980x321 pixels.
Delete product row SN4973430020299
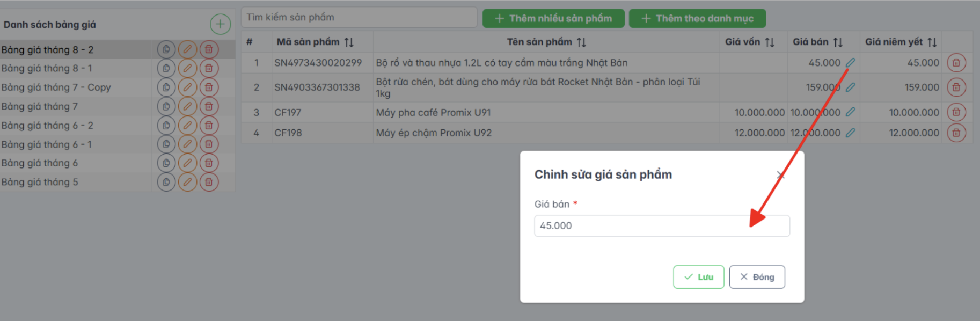point(956,63)
